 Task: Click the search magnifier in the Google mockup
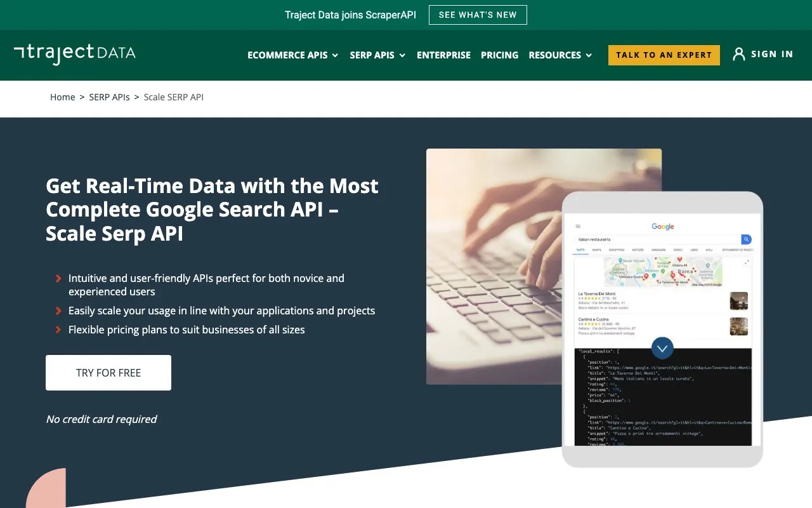pyautogui.click(x=746, y=239)
